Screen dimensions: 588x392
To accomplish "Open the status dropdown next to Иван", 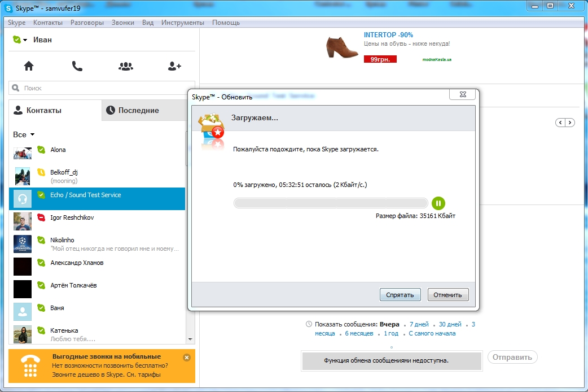I will 25,40.
